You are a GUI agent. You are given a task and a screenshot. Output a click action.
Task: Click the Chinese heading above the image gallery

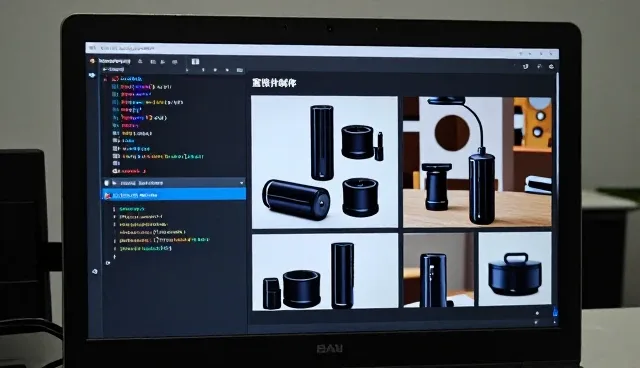click(x=274, y=83)
